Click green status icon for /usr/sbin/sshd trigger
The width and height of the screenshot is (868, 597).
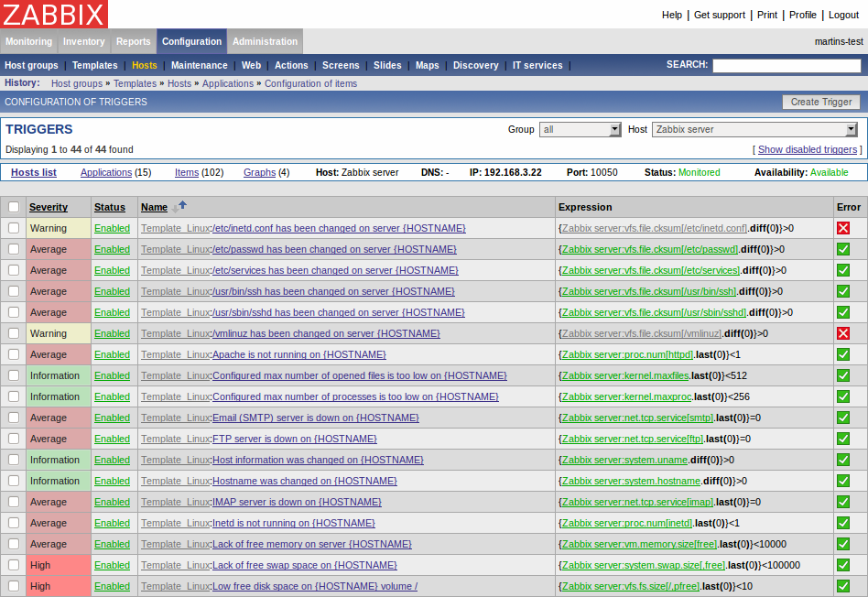tap(843, 312)
